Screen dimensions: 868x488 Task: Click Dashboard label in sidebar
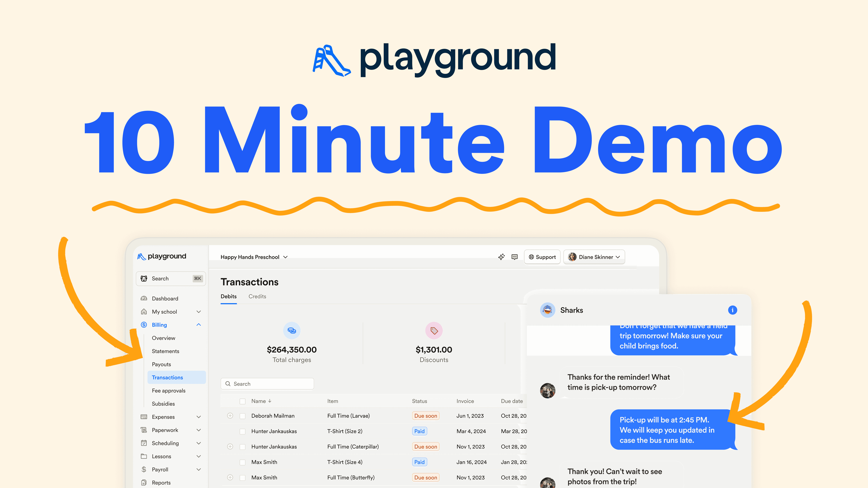coord(165,298)
